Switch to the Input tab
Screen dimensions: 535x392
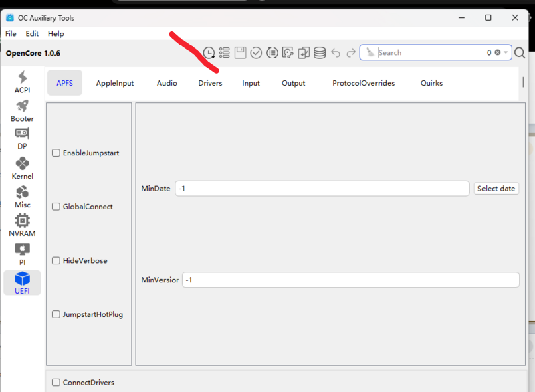coord(251,83)
